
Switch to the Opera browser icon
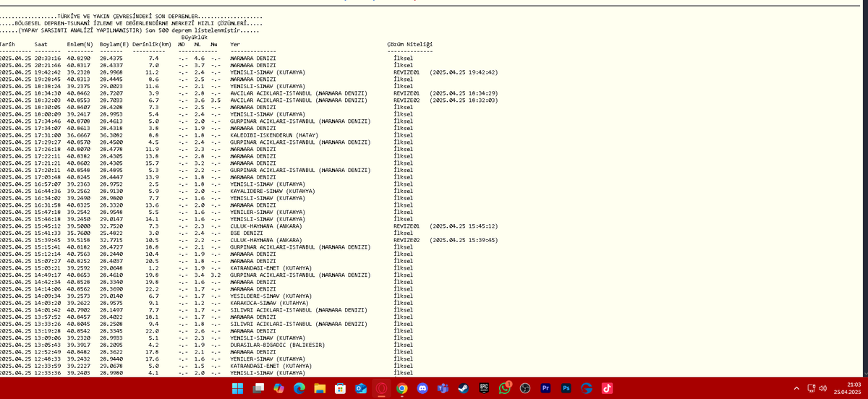[381, 389]
